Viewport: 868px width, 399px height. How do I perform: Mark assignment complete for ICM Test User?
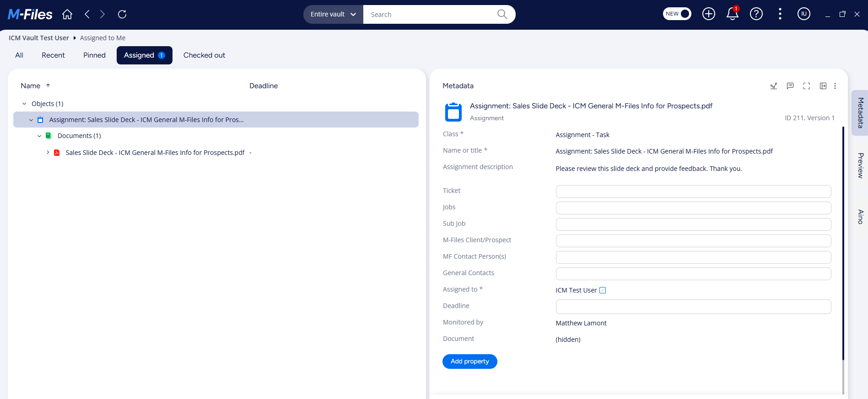click(603, 290)
